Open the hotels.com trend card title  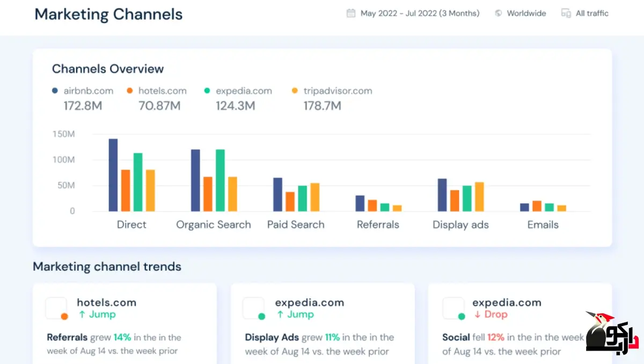(x=106, y=302)
